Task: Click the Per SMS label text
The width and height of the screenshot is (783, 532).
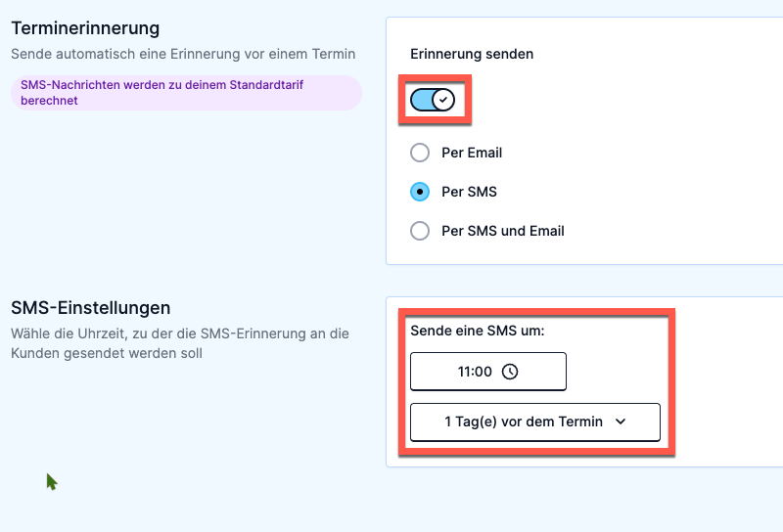Action: tap(470, 192)
